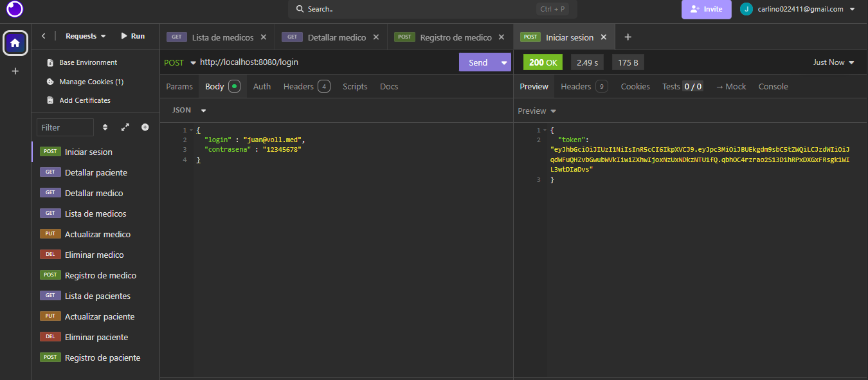The image size is (868, 380).
Task: Click the expand-all arrows icon near Filter
Action: pos(125,127)
